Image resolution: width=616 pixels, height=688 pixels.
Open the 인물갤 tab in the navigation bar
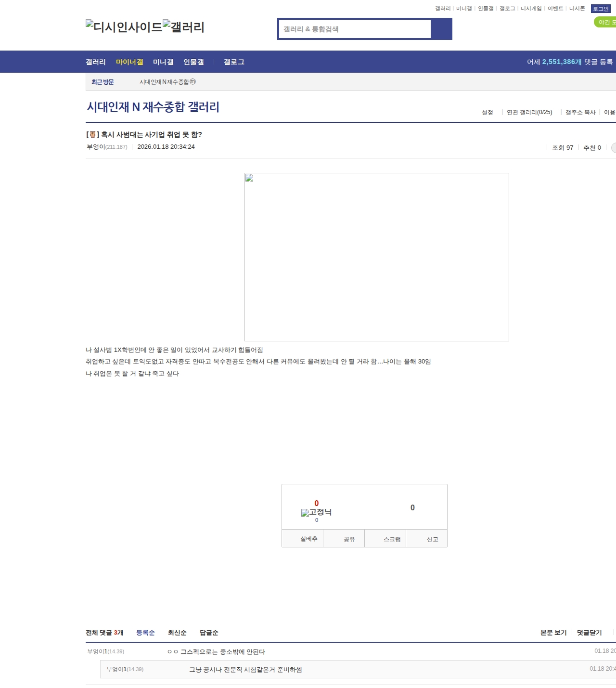click(193, 62)
